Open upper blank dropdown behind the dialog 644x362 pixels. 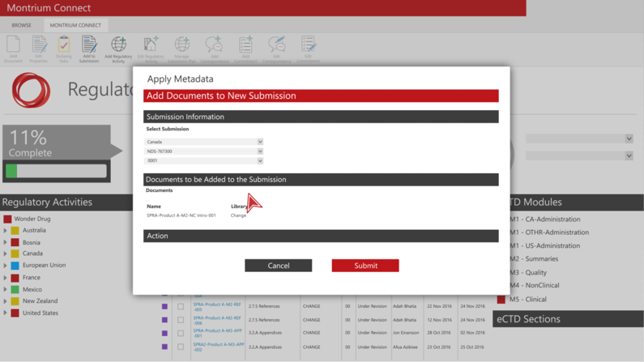(x=579, y=138)
